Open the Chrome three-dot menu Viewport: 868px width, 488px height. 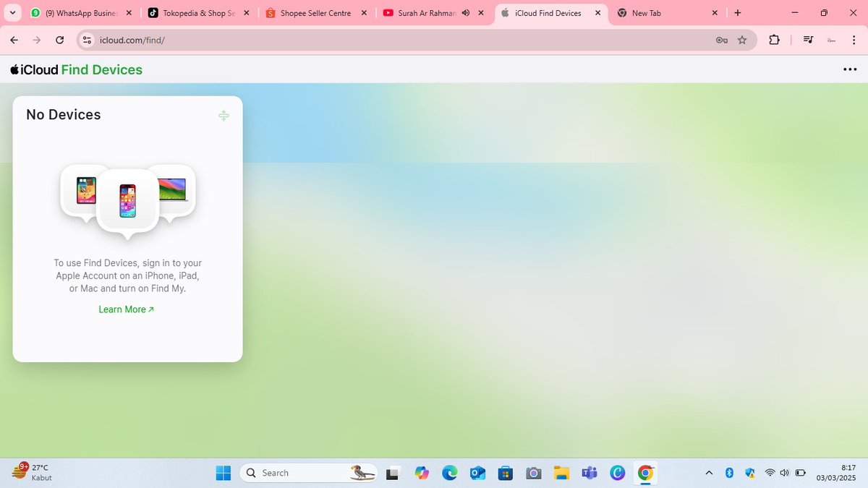[854, 40]
